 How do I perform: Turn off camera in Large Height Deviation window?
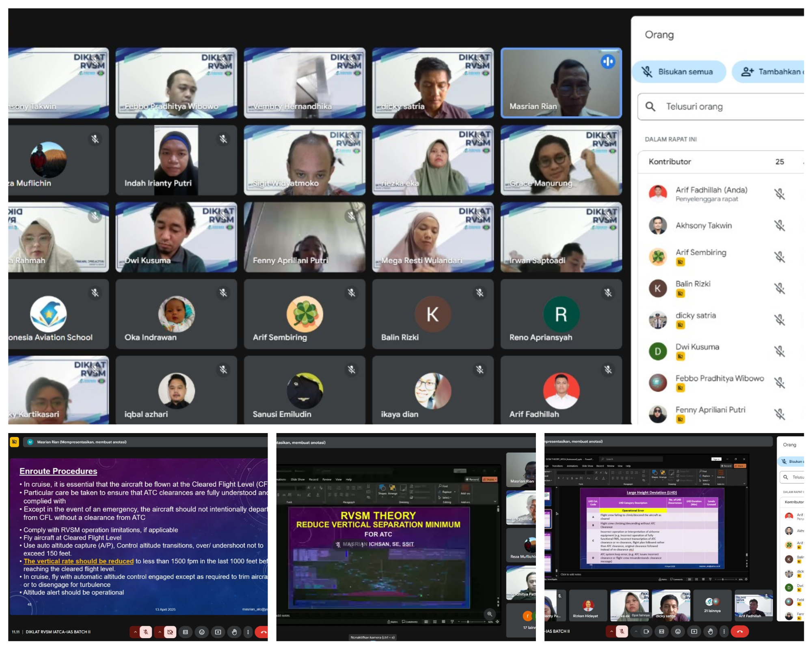point(646,631)
